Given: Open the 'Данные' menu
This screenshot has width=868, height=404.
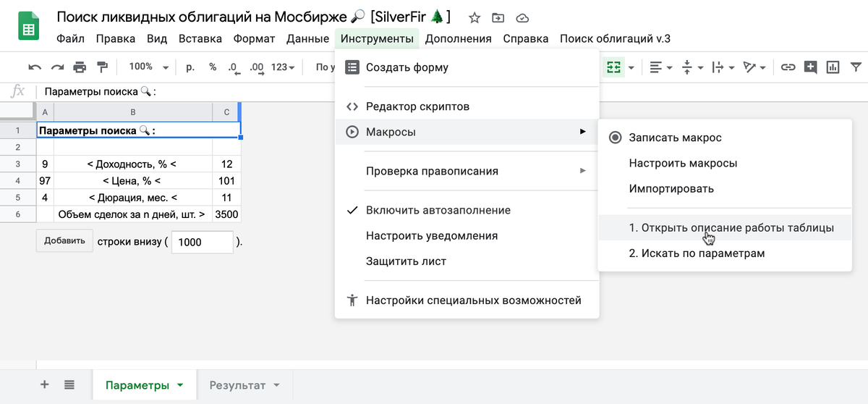Looking at the screenshot, I should click(x=307, y=38).
